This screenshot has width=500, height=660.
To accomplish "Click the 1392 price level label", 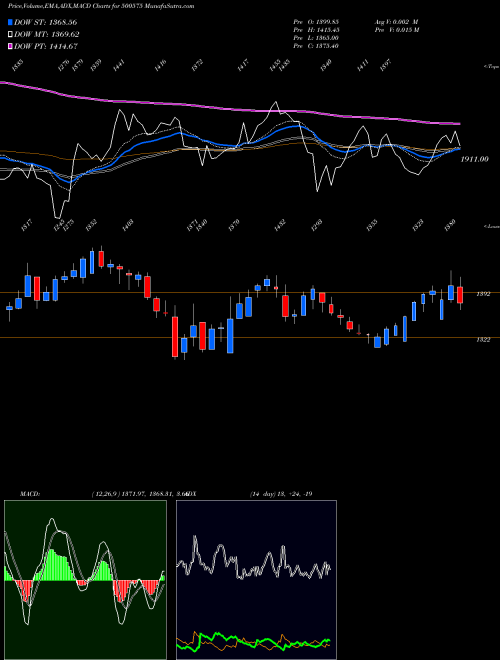I will 483,294.
